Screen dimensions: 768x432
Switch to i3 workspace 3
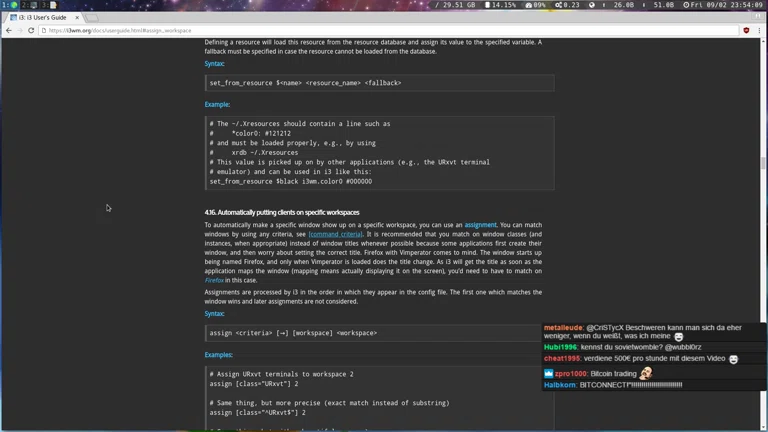49,5
